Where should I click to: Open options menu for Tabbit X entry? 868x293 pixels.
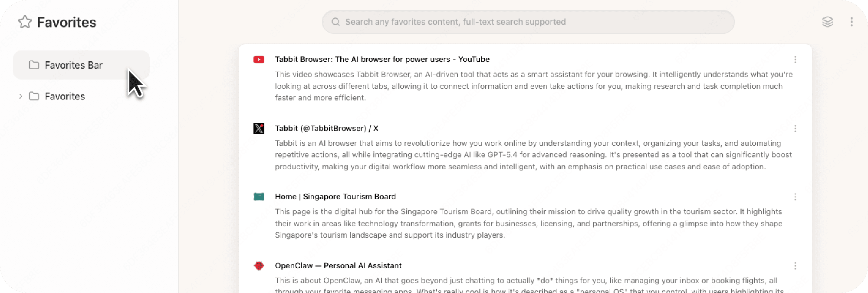pyautogui.click(x=795, y=128)
